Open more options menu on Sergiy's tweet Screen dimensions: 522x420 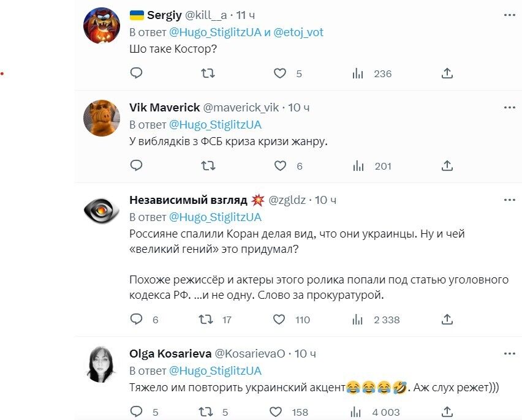click(x=509, y=15)
